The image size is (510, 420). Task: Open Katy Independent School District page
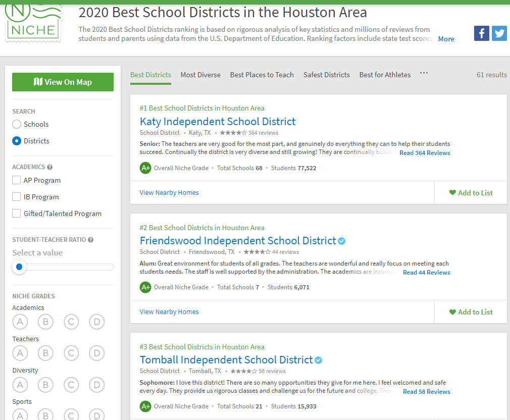[218, 122]
